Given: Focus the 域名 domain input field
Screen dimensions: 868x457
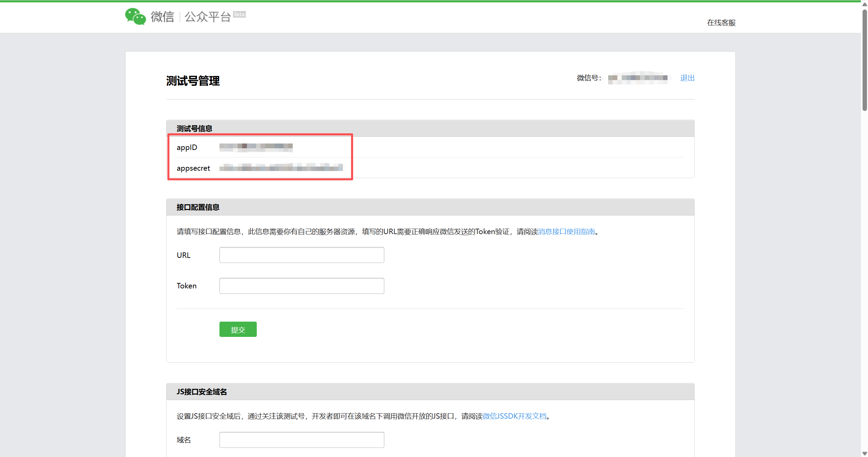Looking at the screenshot, I should (302, 440).
